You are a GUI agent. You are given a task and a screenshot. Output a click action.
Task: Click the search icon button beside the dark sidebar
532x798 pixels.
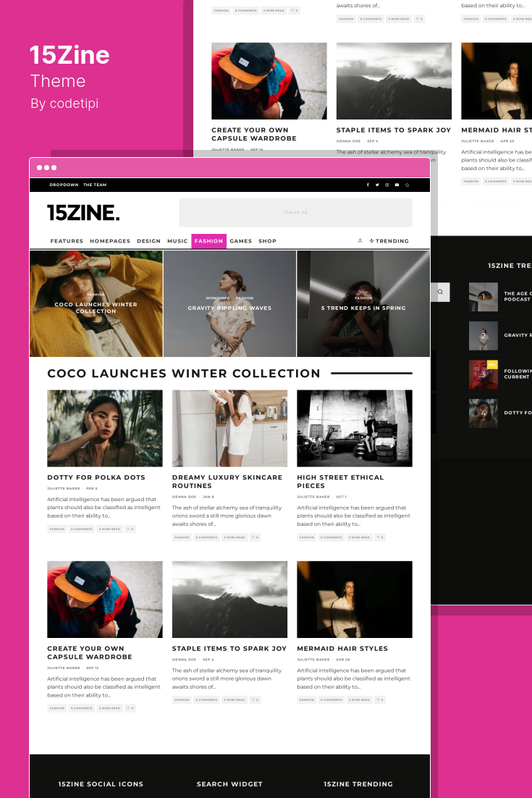point(440,292)
